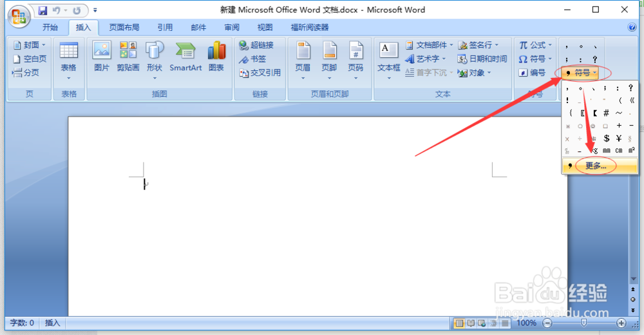Viewport: 644px width, 335px height.
Task: Open the 视图 tab
Action: tap(265, 28)
